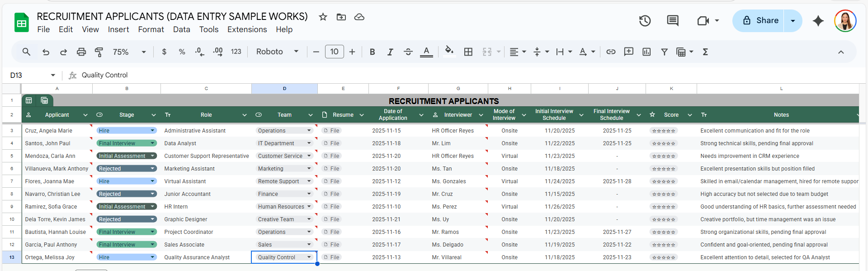The width and height of the screenshot is (868, 271).
Task: Open the Extensions menu
Action: coord(247,29)
